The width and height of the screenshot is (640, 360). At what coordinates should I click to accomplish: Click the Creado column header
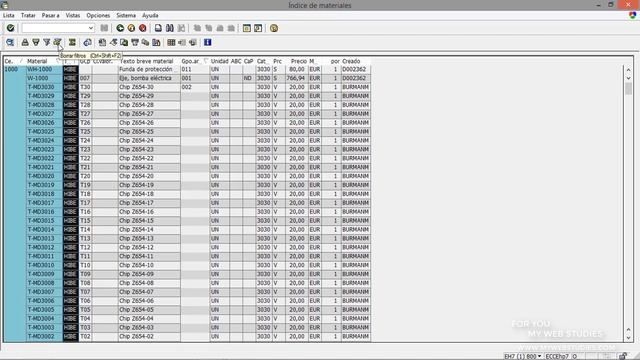pyautogui.click(x=356, y=61)
